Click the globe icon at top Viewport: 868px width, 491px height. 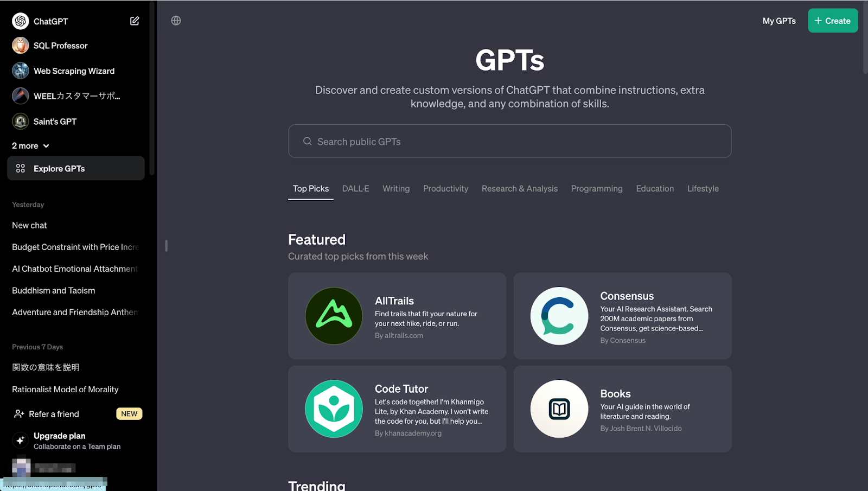point(176,21)
